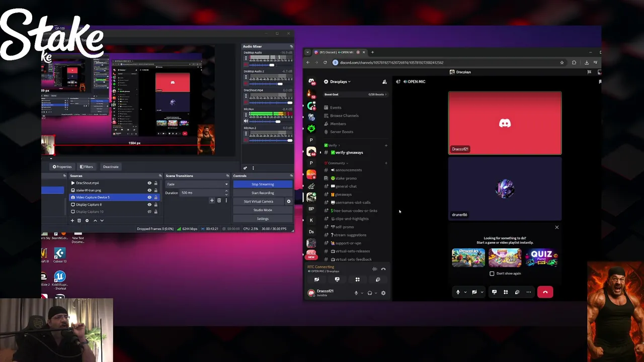Remove selected source with trash icon in Sources
644x362 pixels.
(79, 220)
